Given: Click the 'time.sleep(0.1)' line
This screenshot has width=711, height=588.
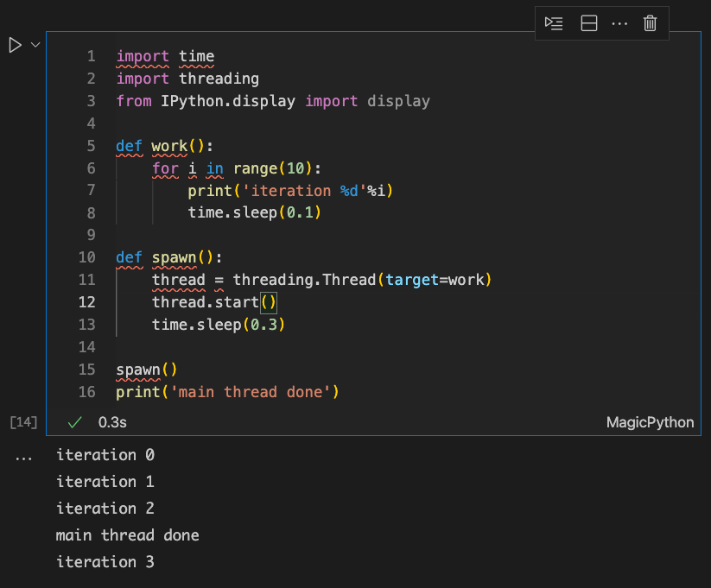Looking at the screenshot, I should [x=254, y=212].
